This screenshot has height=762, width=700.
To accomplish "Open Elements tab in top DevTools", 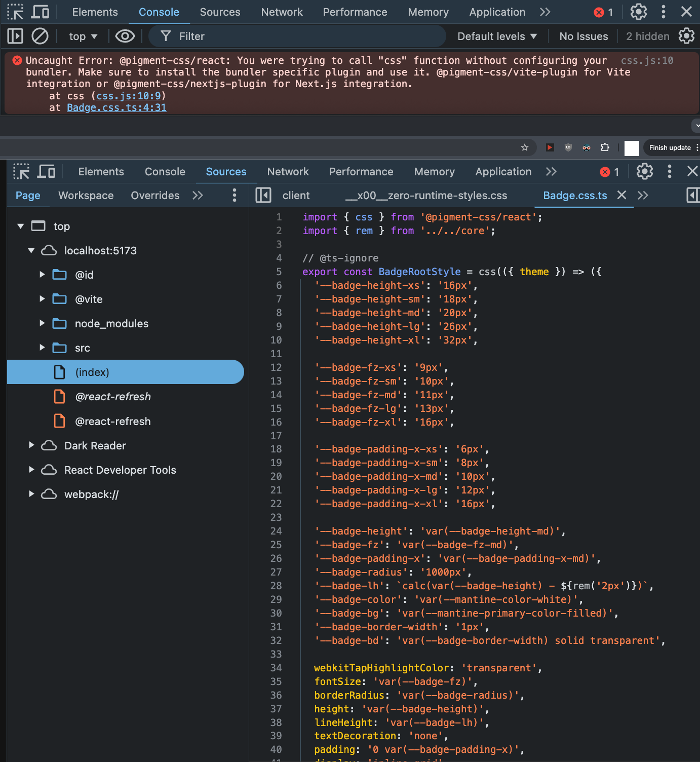I will point(95,12).
